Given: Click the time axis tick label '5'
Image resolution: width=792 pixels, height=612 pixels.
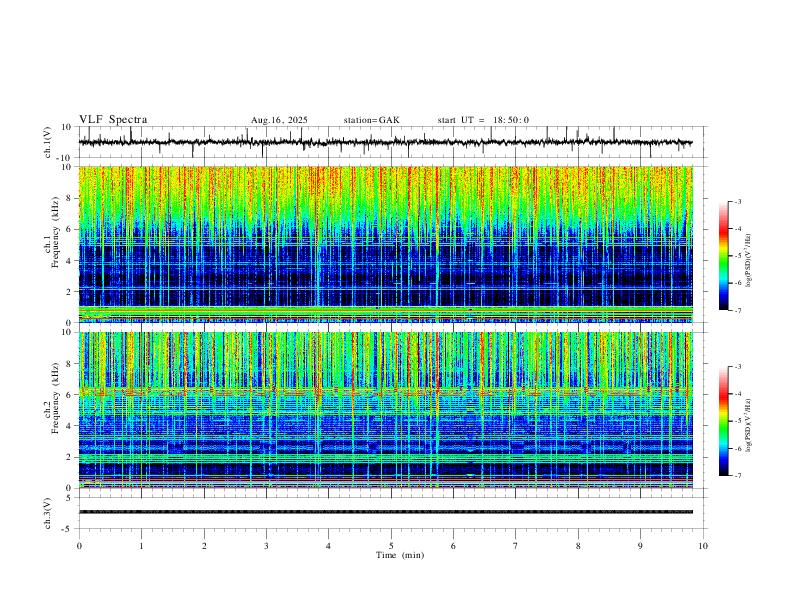Looking at the screenshot, I should [x=391, y=546].
